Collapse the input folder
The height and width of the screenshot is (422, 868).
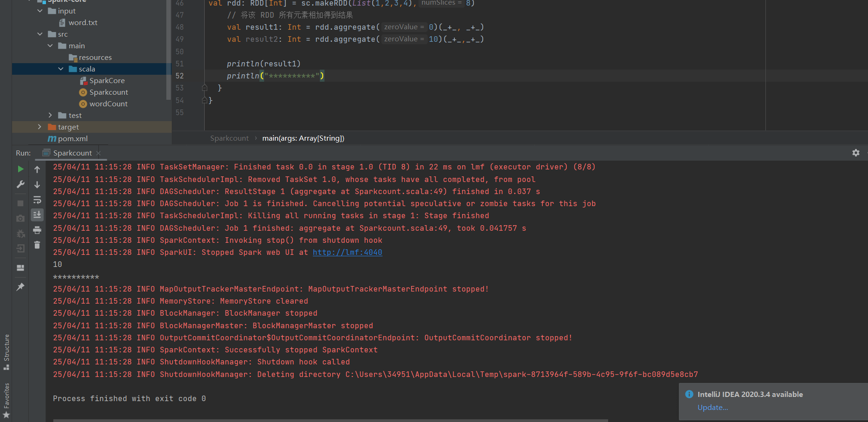[x=40, y=11]
